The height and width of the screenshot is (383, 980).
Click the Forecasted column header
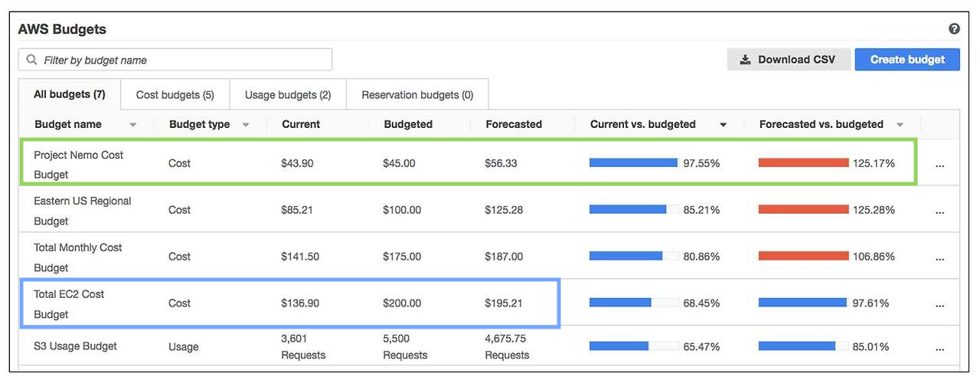[x=514, y=124]
